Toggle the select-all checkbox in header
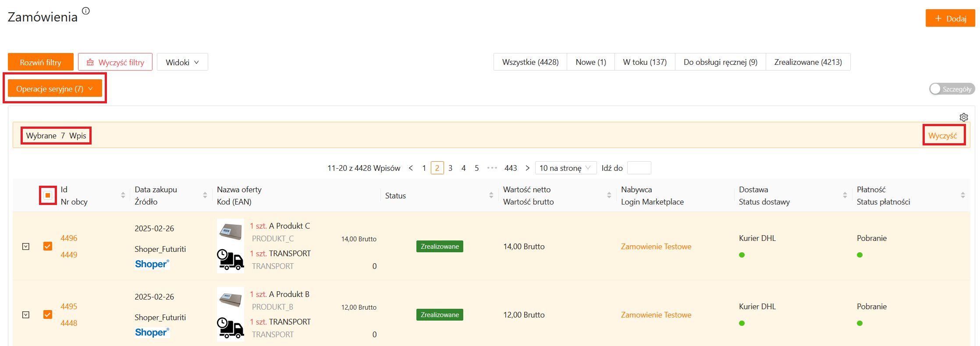 [48, 195]
